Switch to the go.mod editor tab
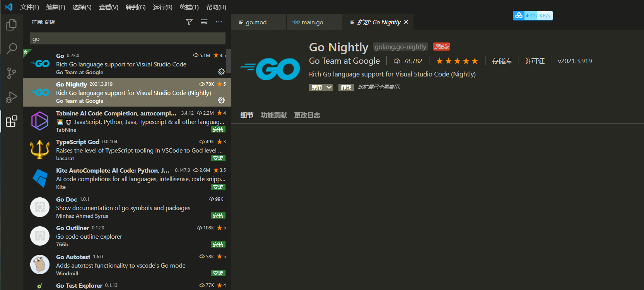 pyautogui.click(x=258, y=22)
